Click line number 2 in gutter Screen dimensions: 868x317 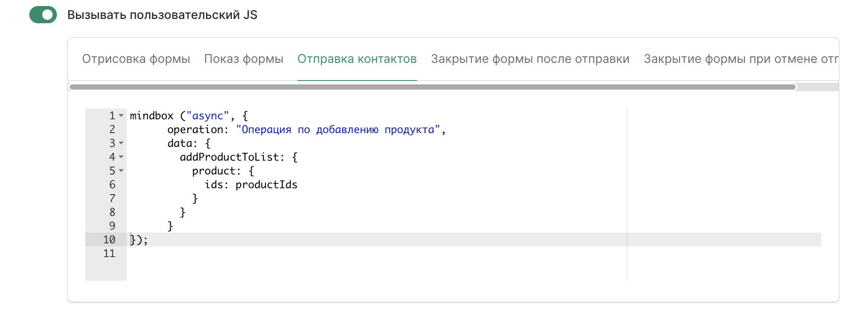[x=112, y=129]
